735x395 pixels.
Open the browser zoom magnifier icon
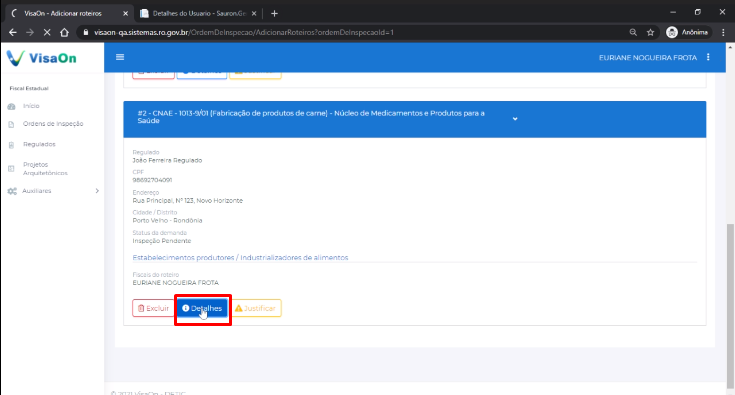coord(633,32)
